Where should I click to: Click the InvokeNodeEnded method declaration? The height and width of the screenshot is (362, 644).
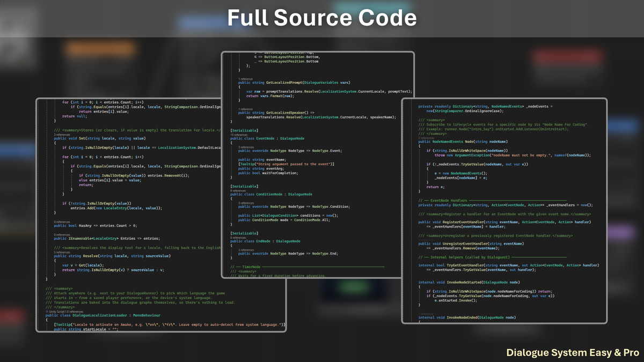pos(467,317)
